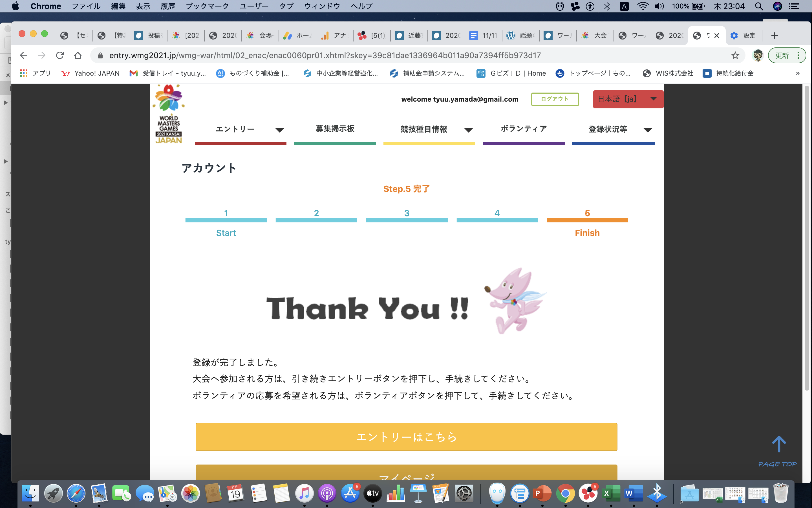Open ボランティア navigation item
812x508 pixels.
pos(524,129)
